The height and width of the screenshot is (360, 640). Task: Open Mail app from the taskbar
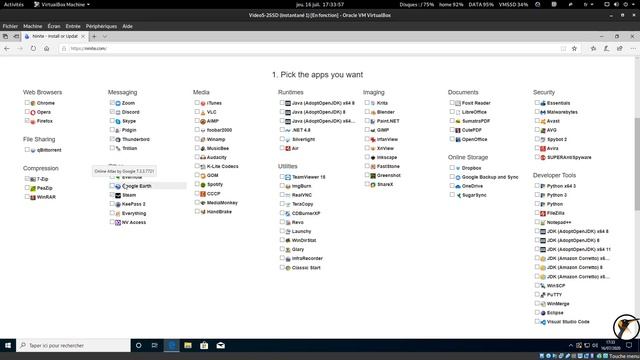coord(220,345)
